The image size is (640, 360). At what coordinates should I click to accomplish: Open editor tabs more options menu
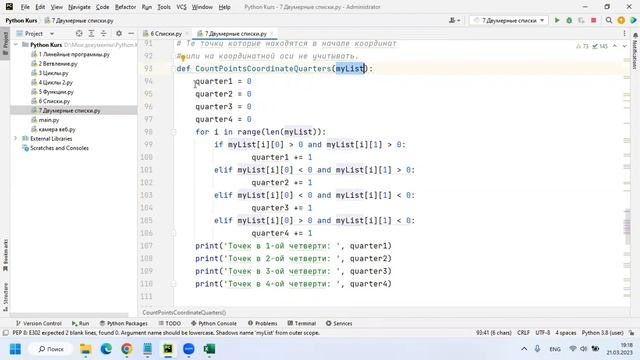[624, 33]
